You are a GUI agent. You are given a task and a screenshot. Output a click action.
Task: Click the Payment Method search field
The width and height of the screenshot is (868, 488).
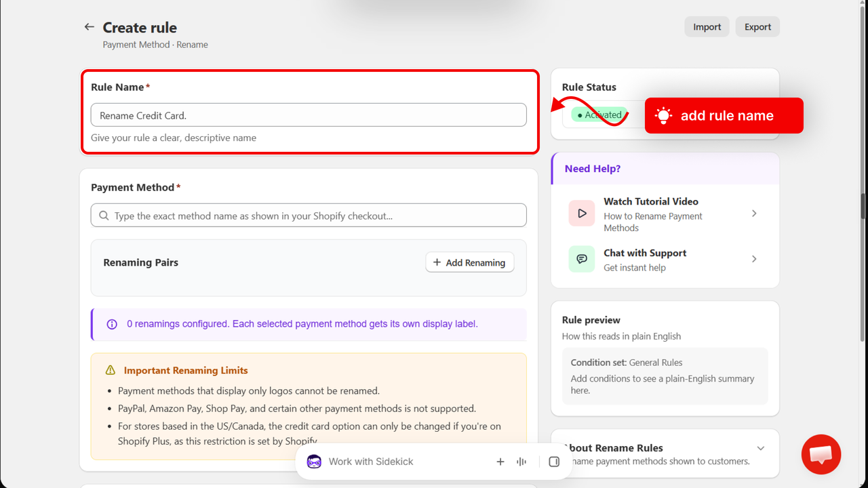(309, 216)
